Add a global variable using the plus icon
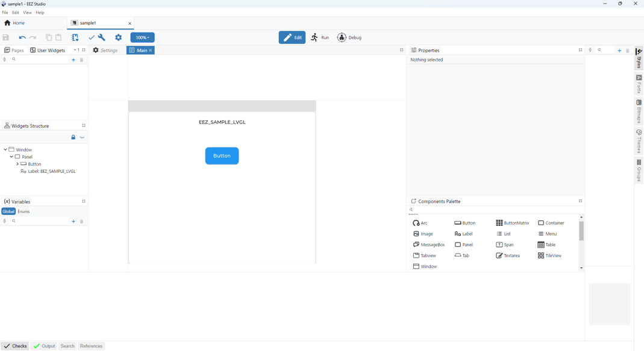 click(73, 222)
